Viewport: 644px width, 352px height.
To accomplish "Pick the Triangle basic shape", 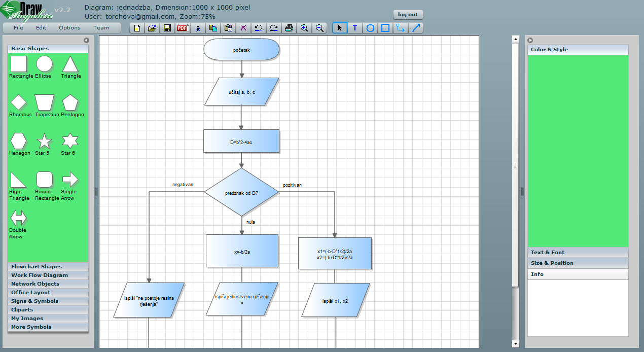I will coord(70,64).
